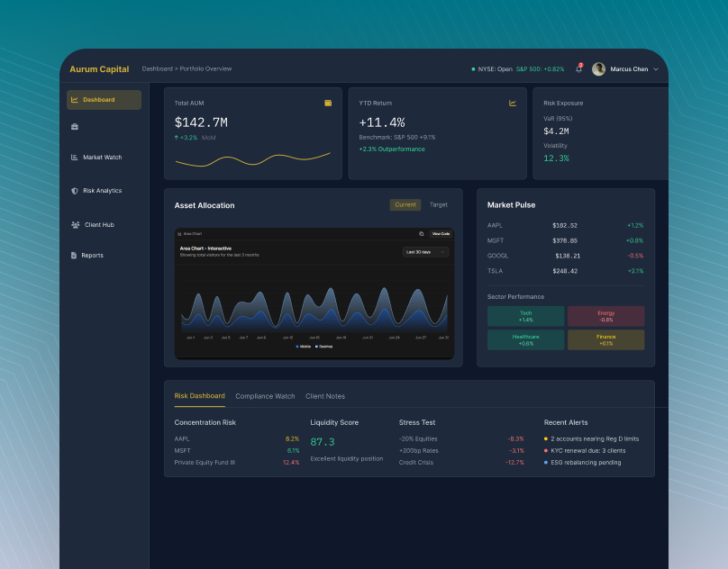728x569 pixels.
Task: Click the Client Hub people icon
Action: (75, 225)
